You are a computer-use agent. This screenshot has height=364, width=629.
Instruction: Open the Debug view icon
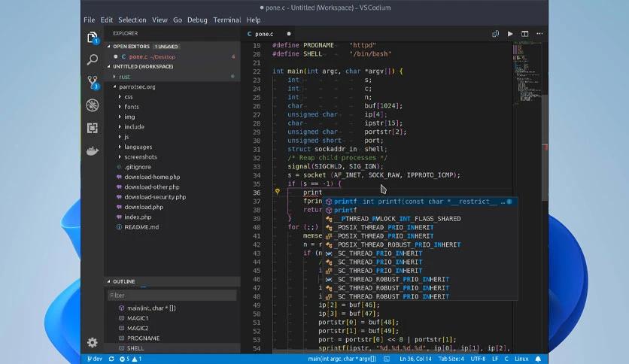[93, 105]
